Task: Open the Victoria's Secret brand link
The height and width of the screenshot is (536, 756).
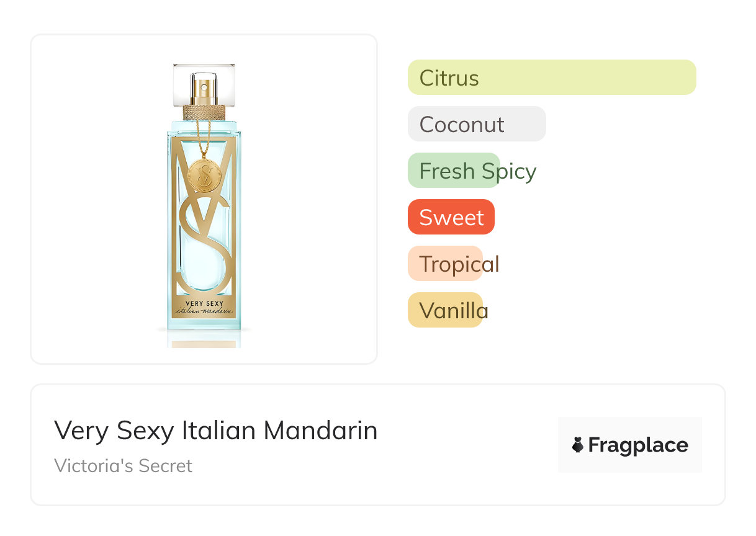Action: tap(123, 466)
